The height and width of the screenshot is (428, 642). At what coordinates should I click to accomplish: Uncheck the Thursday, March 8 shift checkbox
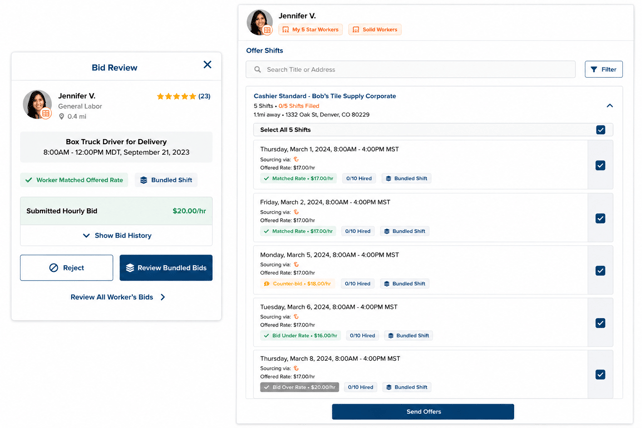coord(600,375)
